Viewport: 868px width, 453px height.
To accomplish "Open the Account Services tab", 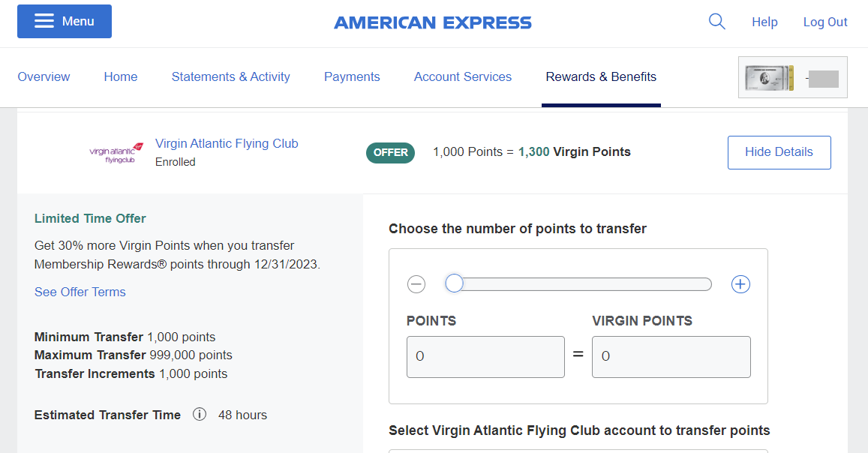I will coord(463,77).
